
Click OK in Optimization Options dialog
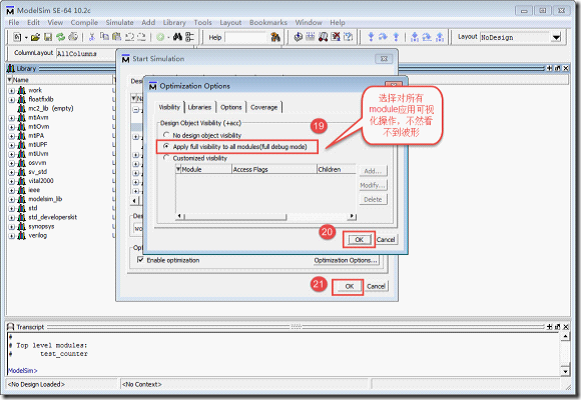point(359,240)
